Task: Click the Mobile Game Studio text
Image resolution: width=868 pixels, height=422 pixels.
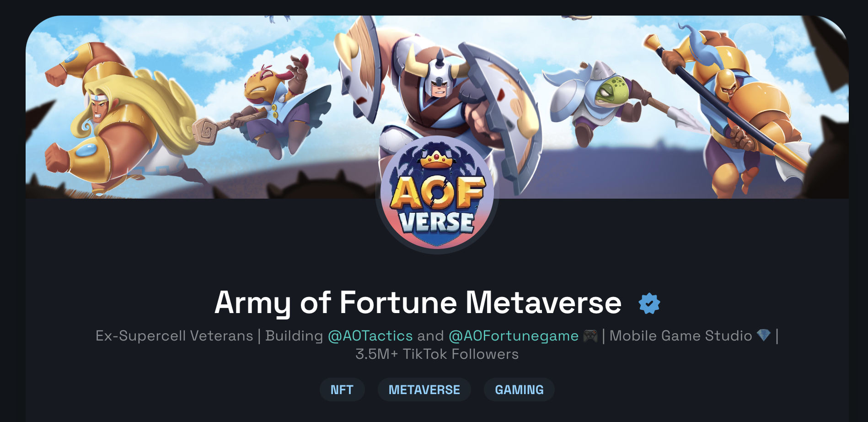Action: pyautogui.click(x=681, y=336)
